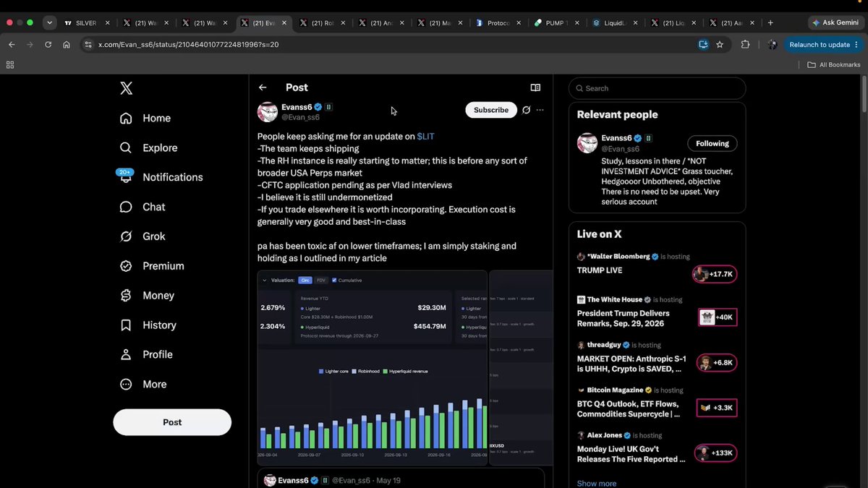Open the site information icon in address bar
The image size is (868, 488).
pos(88,44)
